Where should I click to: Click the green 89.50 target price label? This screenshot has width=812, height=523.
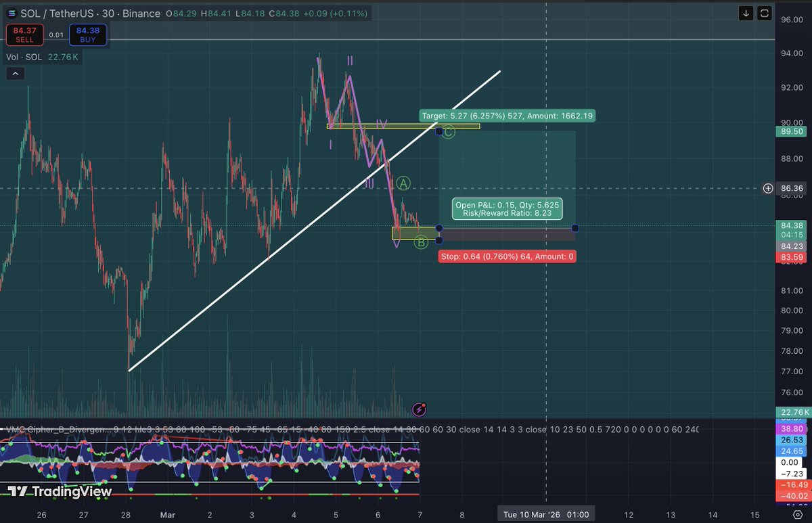click(791, 132)
